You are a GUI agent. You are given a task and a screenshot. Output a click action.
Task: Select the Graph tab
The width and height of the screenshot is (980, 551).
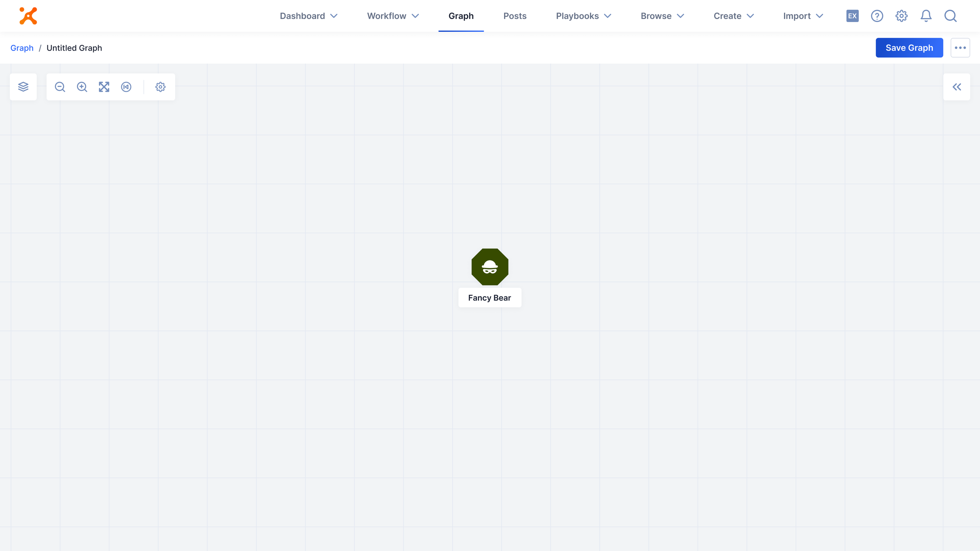coord(461,16)
